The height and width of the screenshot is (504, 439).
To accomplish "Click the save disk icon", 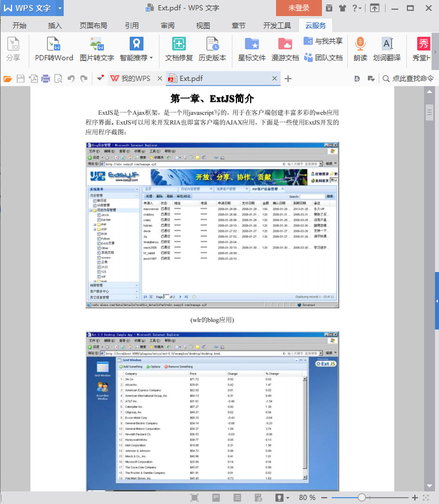I will click(x=21, y=79).
